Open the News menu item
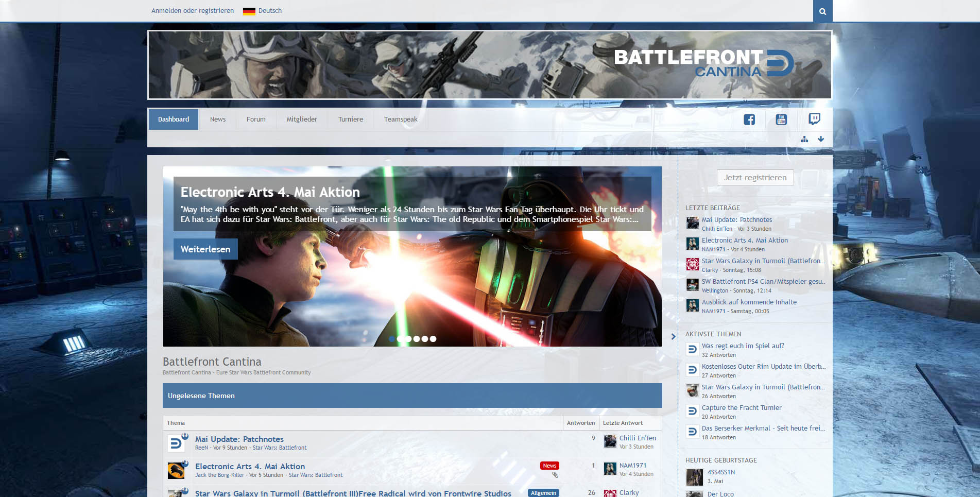This screenshot has width=980, height=497. (x=218, y=119)
